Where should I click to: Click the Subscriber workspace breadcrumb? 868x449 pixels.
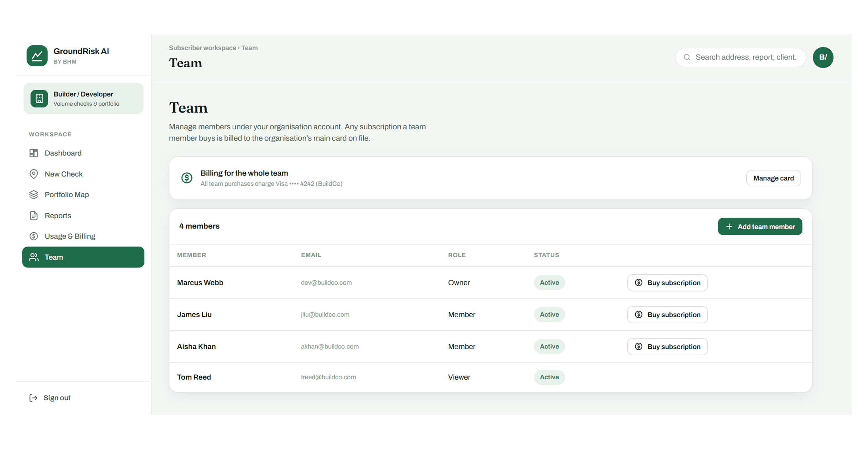click(x=203, y=48)
